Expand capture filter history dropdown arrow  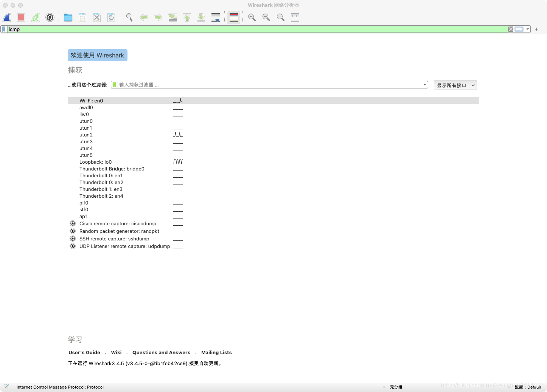(x=425, y=85)
